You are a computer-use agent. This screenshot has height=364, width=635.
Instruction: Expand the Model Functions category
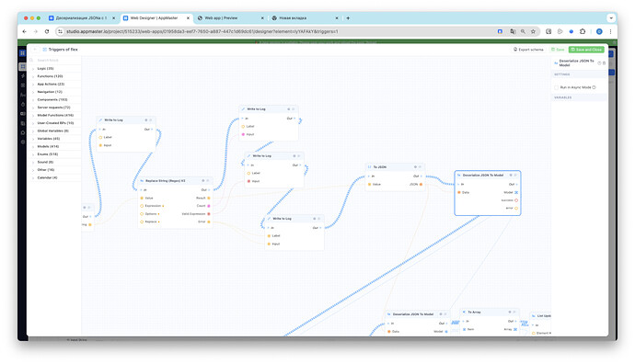[x=55, y=115]
